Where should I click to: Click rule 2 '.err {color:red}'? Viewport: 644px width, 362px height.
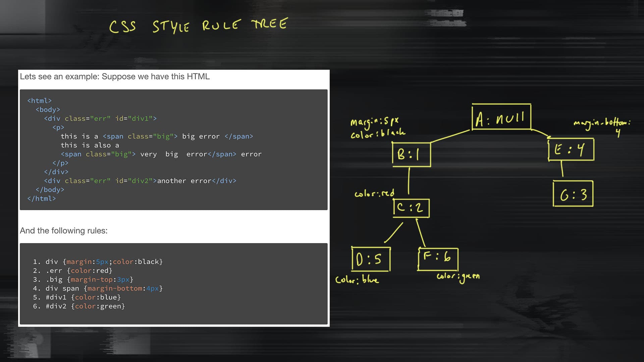click(73, 270)
